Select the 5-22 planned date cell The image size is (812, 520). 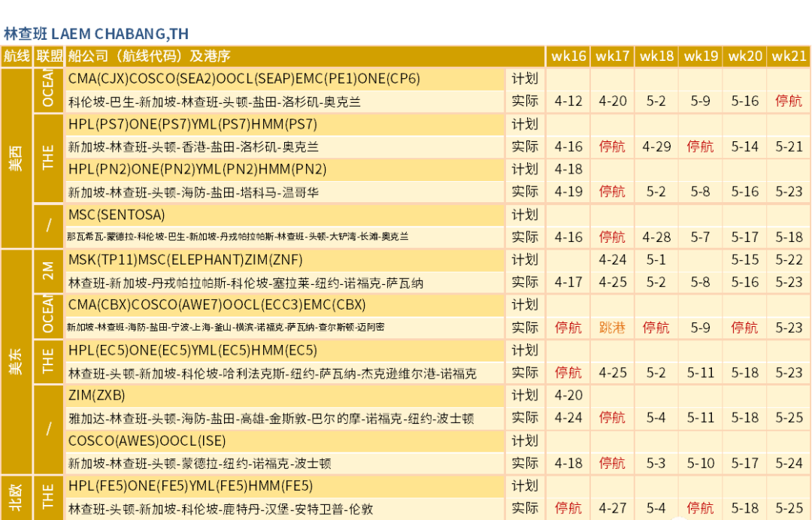coord(789,260)
